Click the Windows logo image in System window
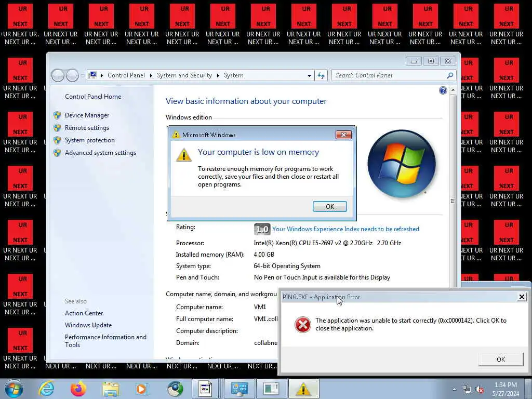Image resolution: width=532 pixels, height=399 pixels. [402, 163]
